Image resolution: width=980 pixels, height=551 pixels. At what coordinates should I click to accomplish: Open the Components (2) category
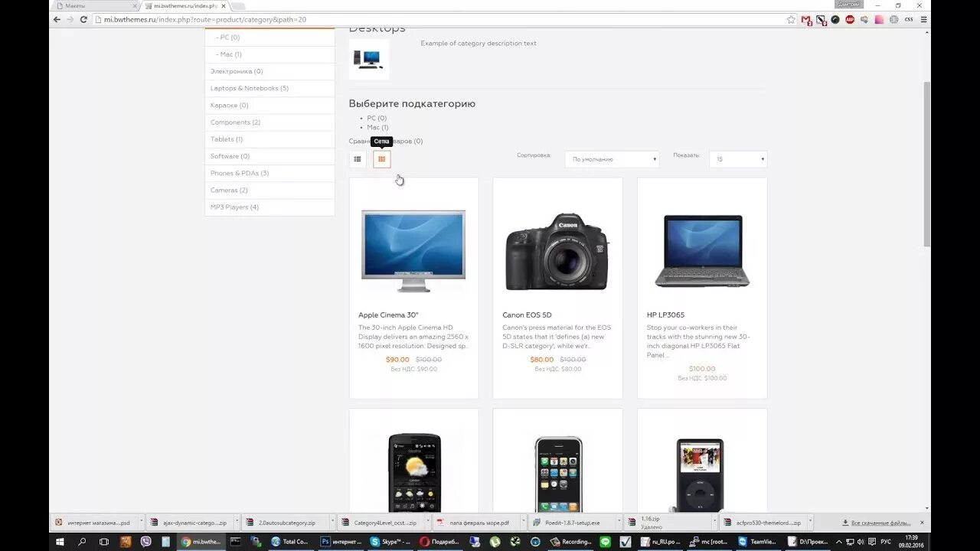pyautogui.click(x=269, y=122)
